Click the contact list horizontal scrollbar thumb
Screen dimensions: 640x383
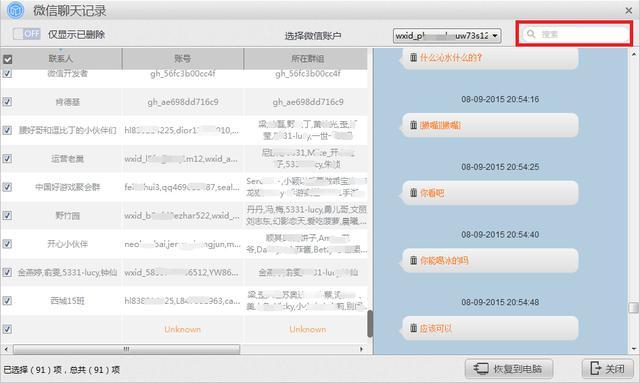[x=127, y=349]
